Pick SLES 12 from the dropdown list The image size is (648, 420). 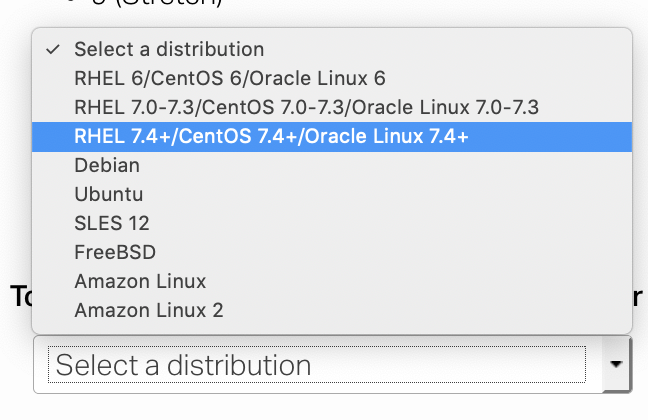point(332,224)
